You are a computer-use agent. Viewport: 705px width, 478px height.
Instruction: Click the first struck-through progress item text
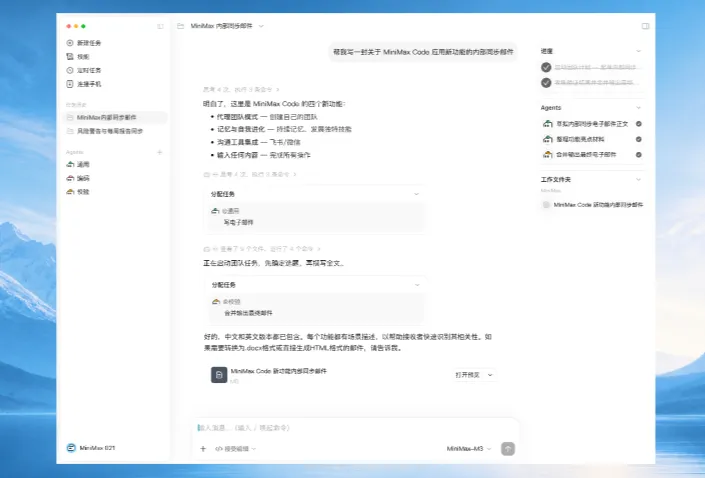595,67
